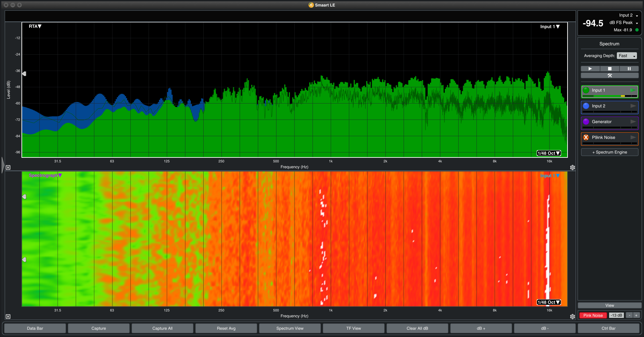Screen dimensions: 644x337
Task: Close the RTA graph pane X box
Action: [x=8, y=167]
